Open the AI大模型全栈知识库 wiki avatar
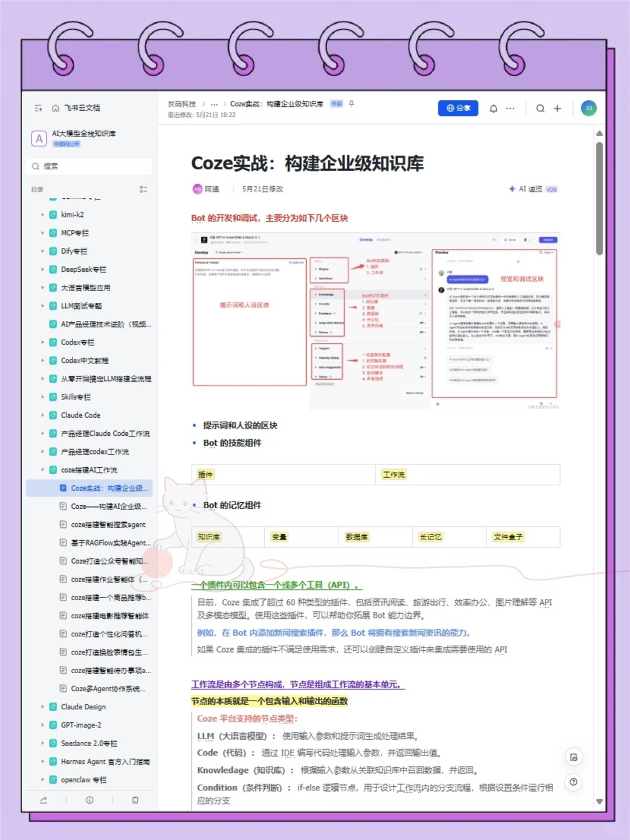The height and width of the screenshot is (840, 630). [38, 138]
